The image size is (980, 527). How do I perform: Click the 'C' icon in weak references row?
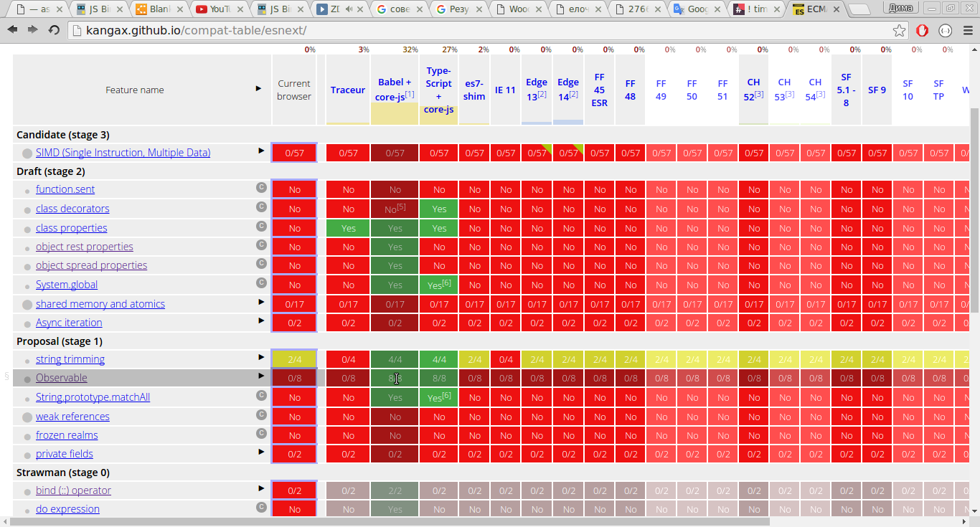(261, 415)
